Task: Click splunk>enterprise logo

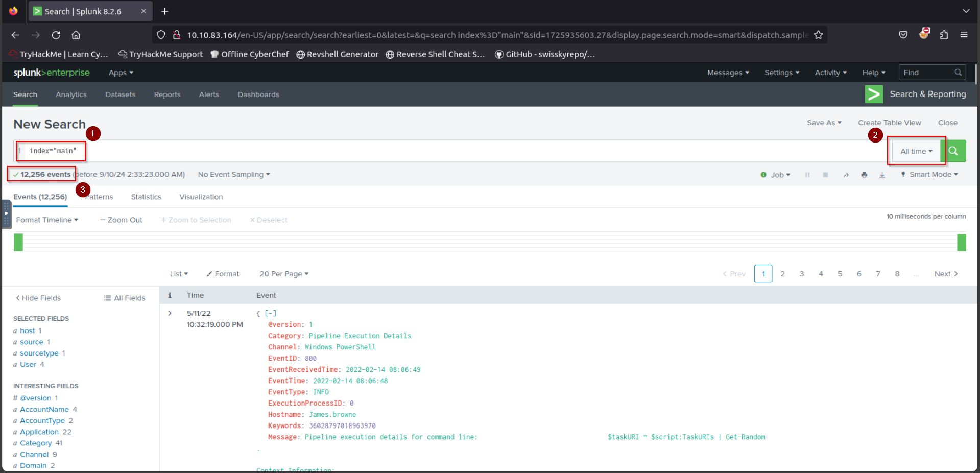Action: click(52, 73)
